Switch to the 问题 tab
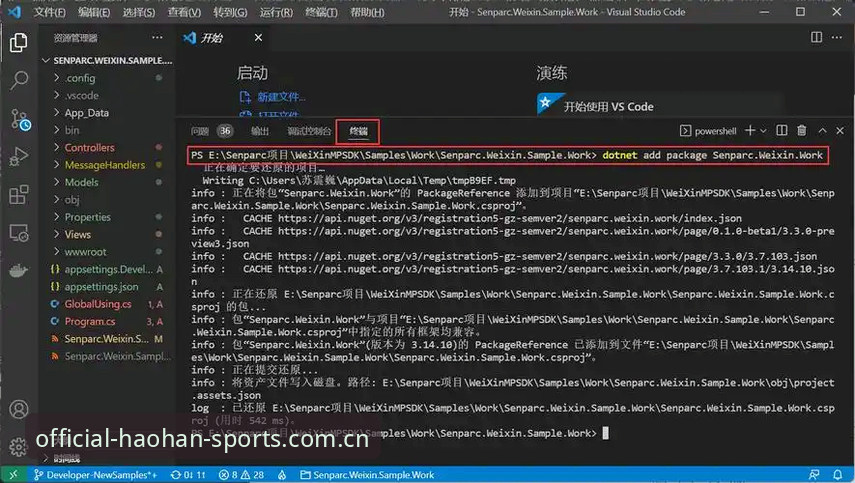 [200, 131]
